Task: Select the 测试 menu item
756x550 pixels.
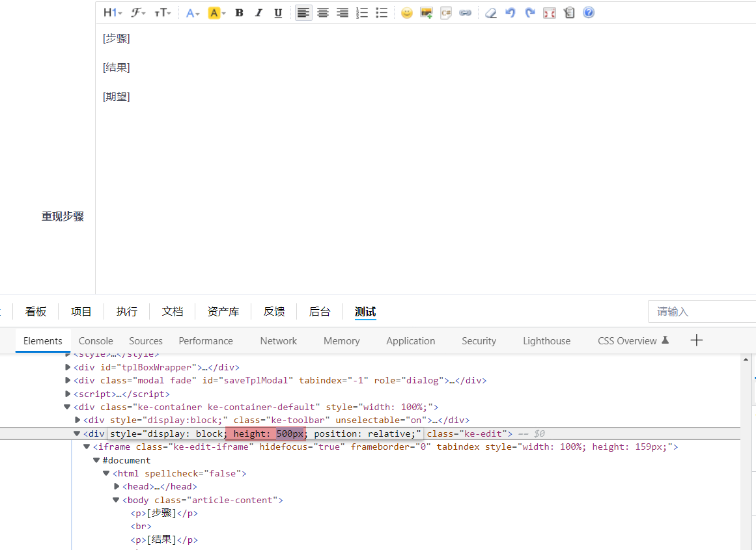Action: pyautogui.click(x=365, y=312)
